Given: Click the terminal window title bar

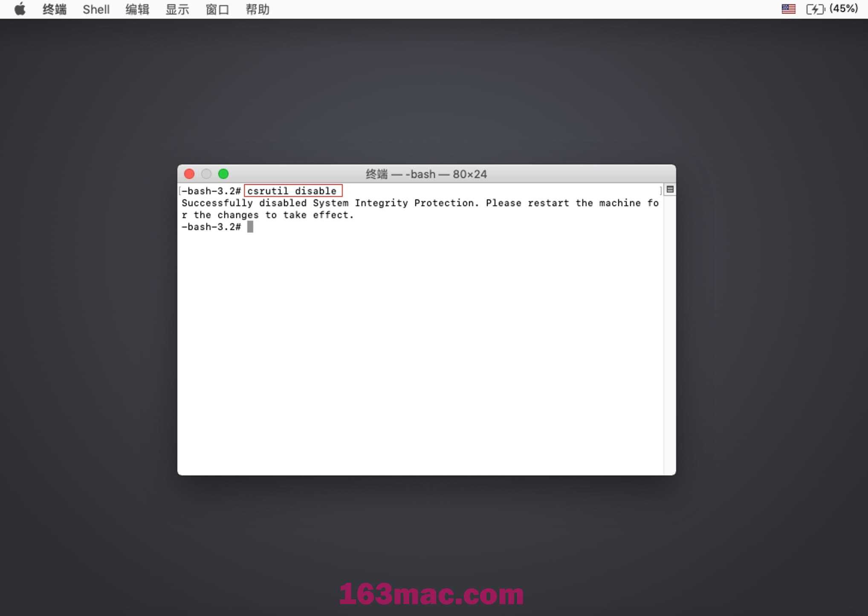Looking at the screenshot, I should tap(426, 174).
